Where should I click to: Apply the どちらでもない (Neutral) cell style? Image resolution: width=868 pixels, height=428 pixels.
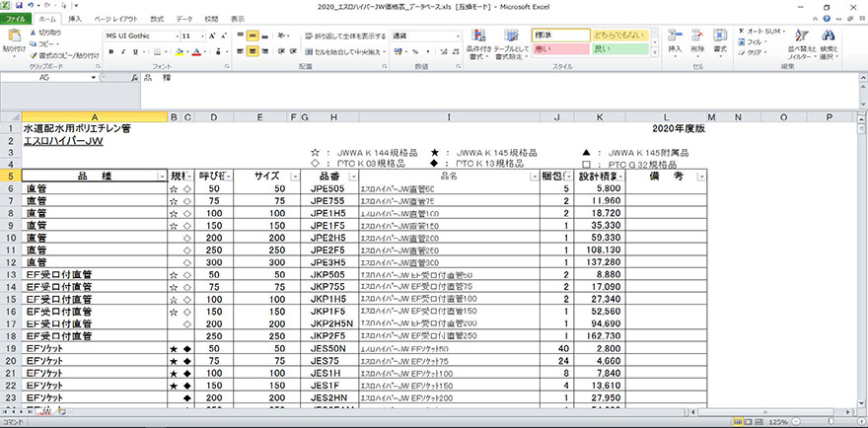(620, 35)
